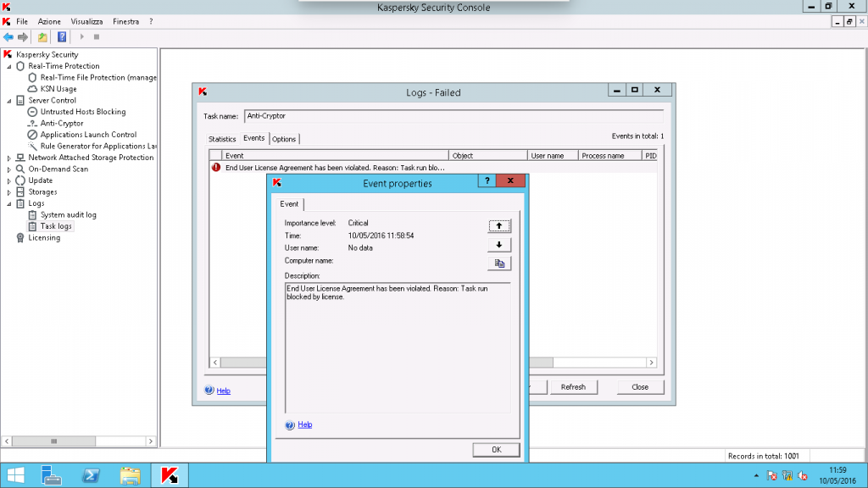Select the Kaspersky Security root node
Image resolution: width=868 pixels, height=488 pixels.
(47, 55)
